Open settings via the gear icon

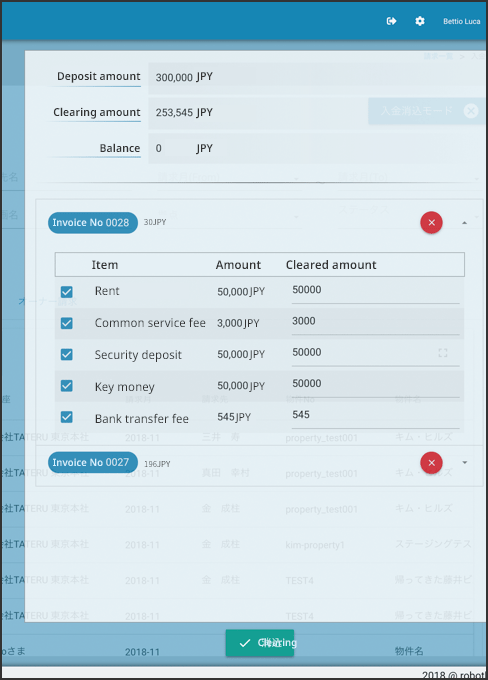click(419, 21)
